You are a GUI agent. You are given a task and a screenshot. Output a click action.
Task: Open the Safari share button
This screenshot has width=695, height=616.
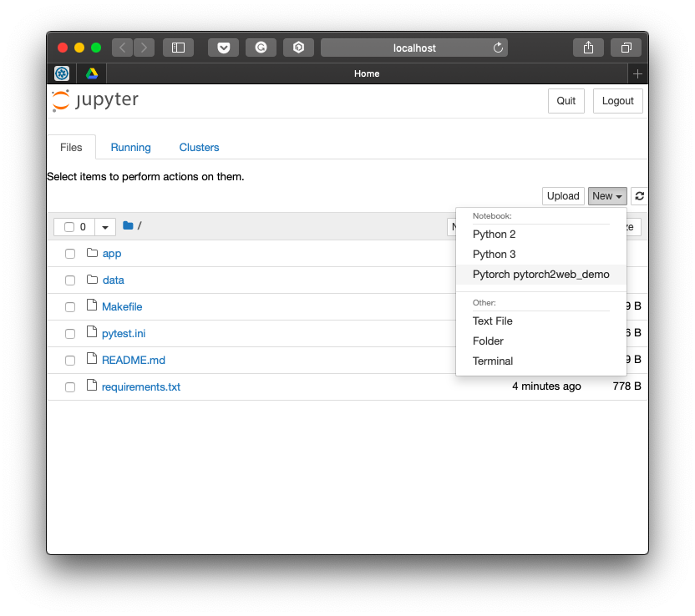(x=588, y=48)
